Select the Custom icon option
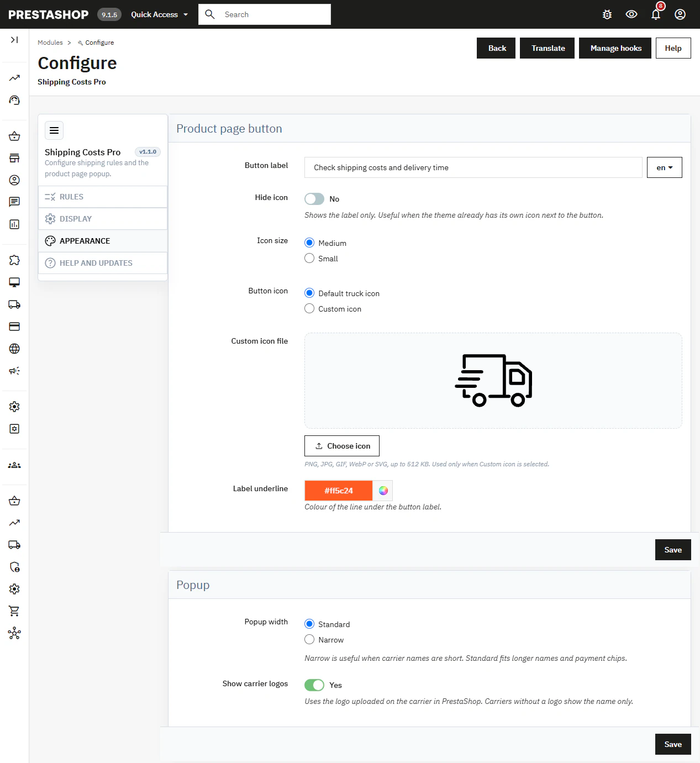Viewport: 700px width, 763px height. click(x=309, y=308)
